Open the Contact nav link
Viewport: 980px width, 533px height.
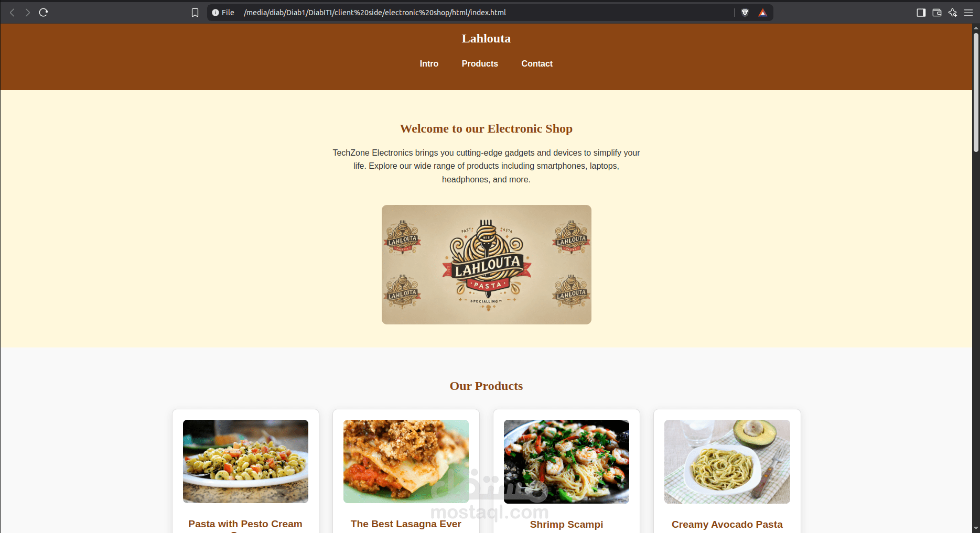tap(537, 63)
